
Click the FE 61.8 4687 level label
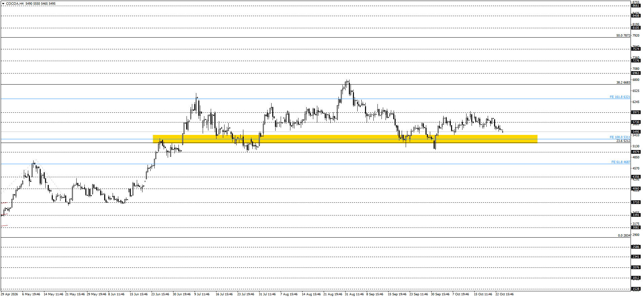(620, 162)
